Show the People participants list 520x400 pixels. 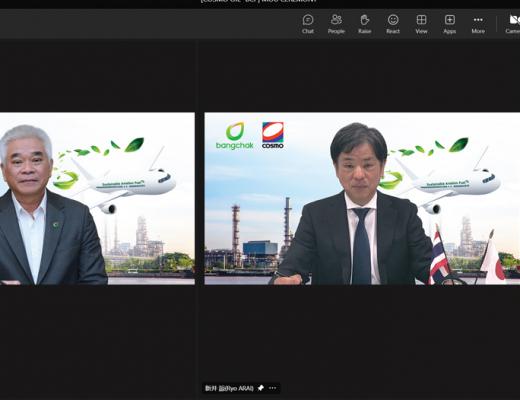pos(336,24)
